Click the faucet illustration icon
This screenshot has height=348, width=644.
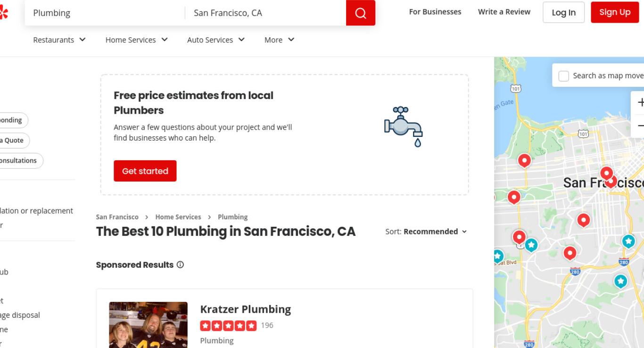point(404,126)
